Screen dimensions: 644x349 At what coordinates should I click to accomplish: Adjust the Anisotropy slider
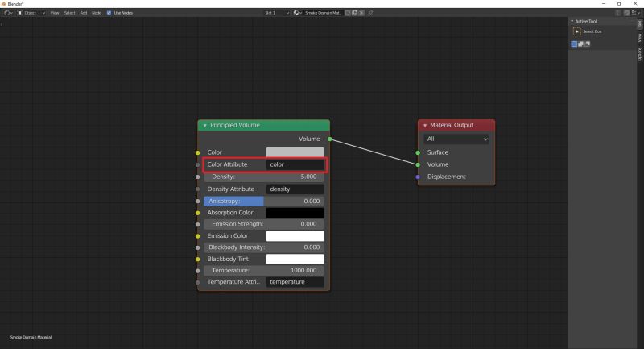(264, 201)
